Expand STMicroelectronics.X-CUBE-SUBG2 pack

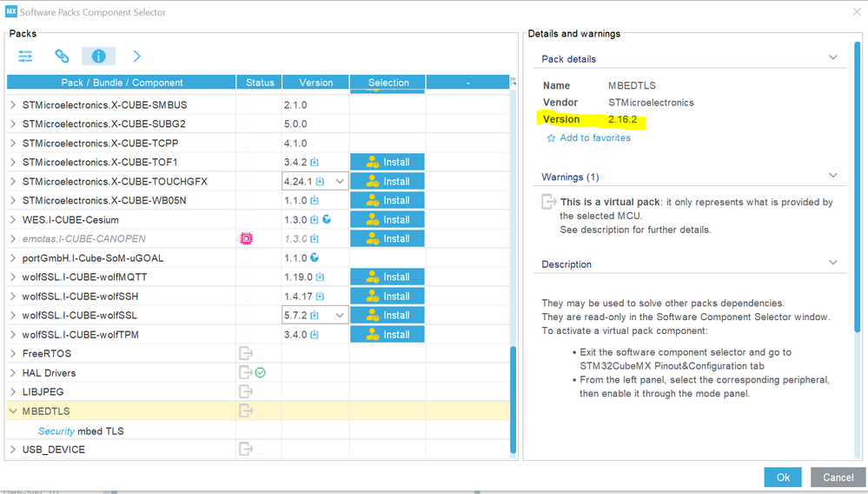point(13,123)
